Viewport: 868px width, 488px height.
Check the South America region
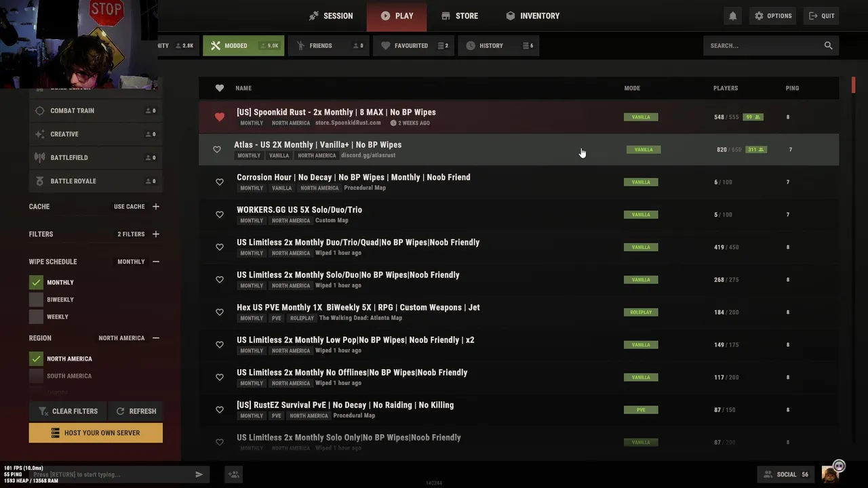pos(36,375)
